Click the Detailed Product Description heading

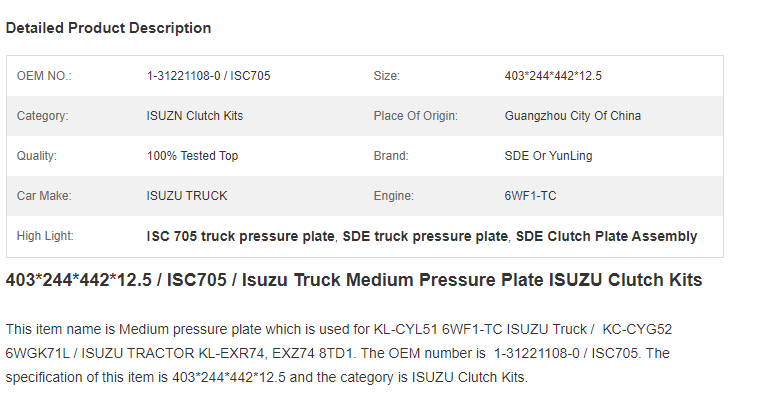[108, 28]
